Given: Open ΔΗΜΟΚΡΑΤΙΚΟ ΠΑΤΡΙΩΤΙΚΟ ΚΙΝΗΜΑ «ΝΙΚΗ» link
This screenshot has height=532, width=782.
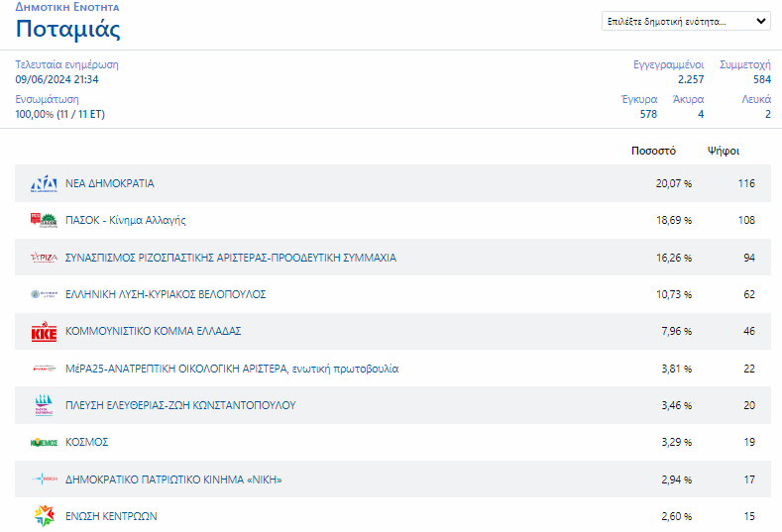Looking at the screenshot, I should (173, 479).
